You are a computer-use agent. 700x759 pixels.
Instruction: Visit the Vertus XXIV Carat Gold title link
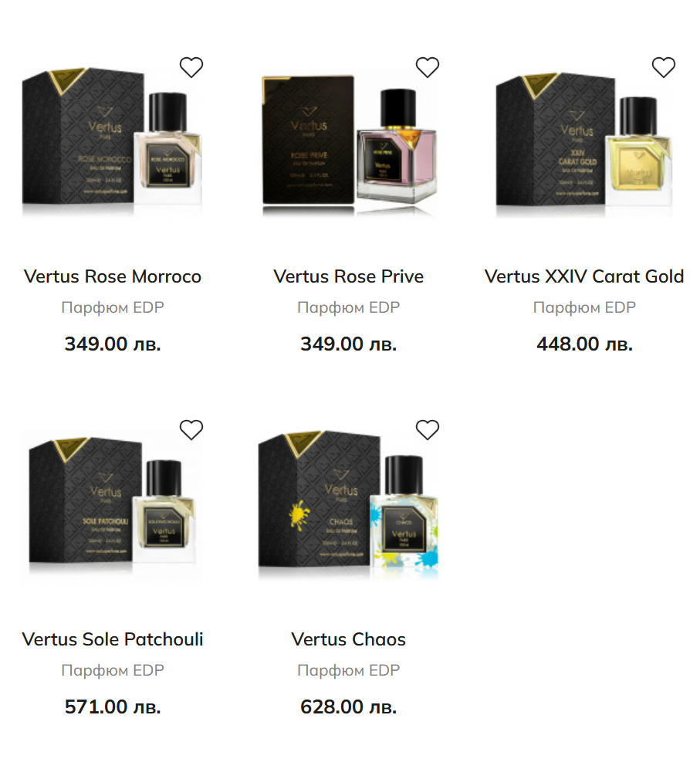(x=584, y=276)
